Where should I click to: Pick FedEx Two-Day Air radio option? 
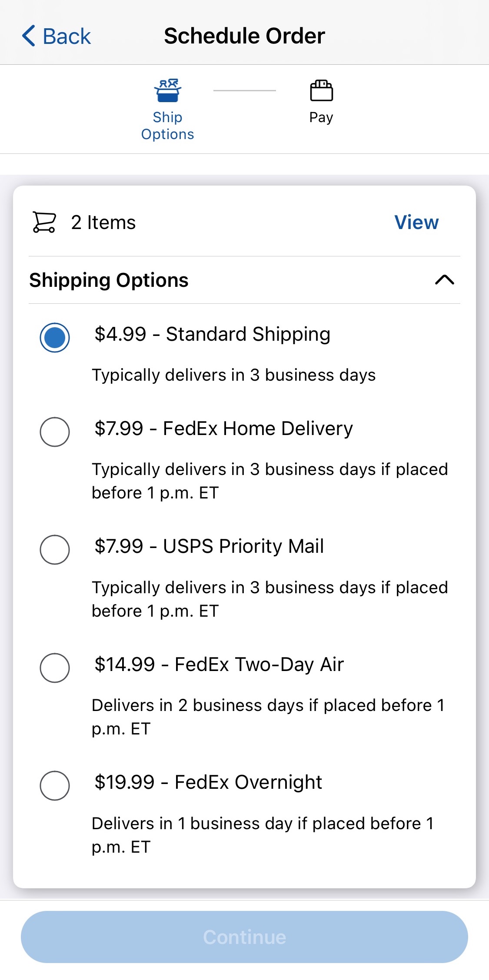pos(55,668)
